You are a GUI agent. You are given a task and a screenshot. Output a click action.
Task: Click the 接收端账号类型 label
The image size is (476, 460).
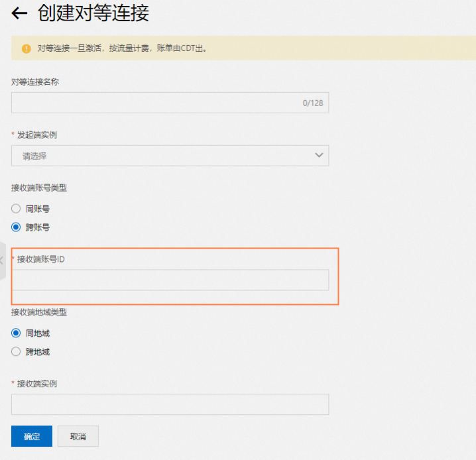point(39,188)
